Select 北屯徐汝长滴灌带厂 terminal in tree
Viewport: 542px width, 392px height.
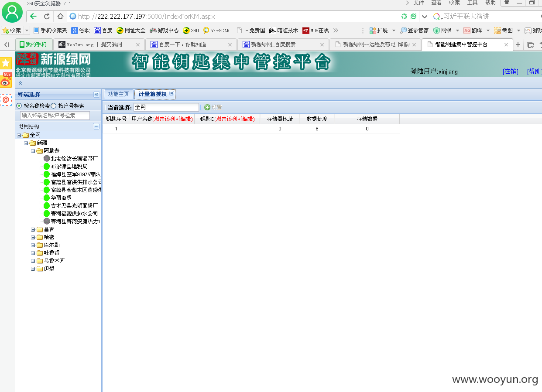[x=74, y=159]
